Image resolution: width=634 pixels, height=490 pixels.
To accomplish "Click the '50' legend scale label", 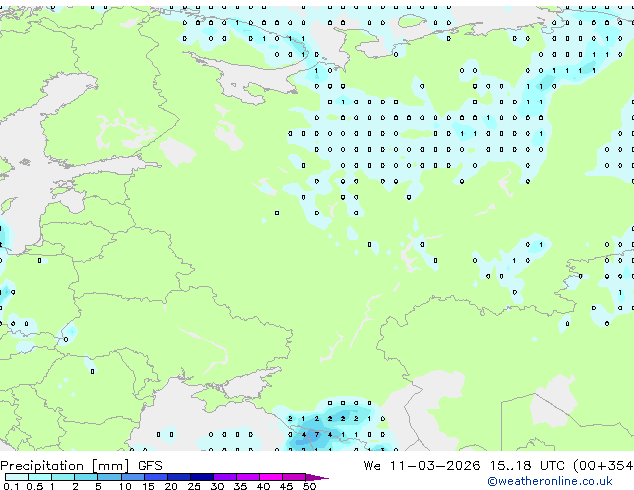I will [x=310, y=486].
